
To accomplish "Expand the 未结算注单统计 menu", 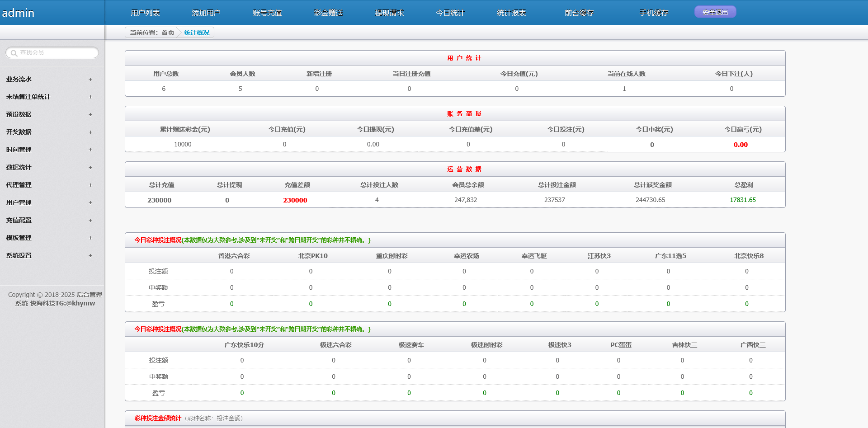I will pyautogui.click(x=28, y=97).
